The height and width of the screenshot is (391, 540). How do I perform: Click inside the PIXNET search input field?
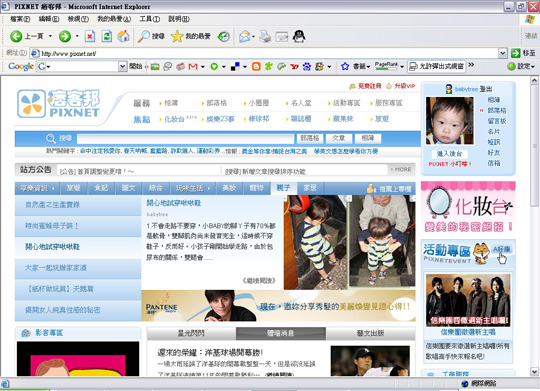(x=185, y=138)
